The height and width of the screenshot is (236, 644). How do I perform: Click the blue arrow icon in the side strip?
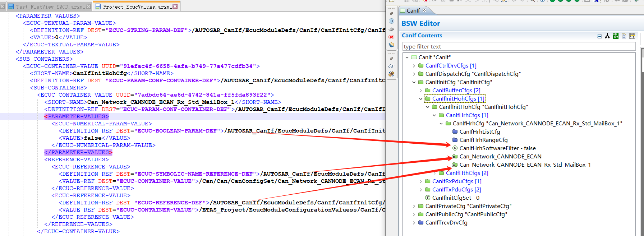coord(391,21)
